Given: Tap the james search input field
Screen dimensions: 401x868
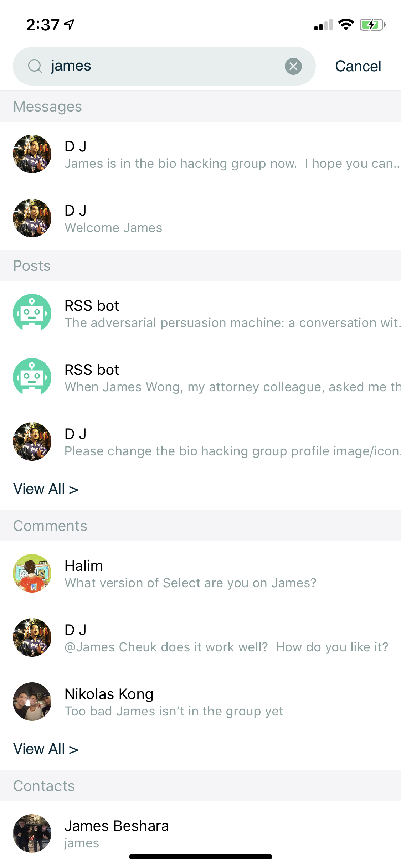Looking at the screenshot, I should click(x=164, y=66).
